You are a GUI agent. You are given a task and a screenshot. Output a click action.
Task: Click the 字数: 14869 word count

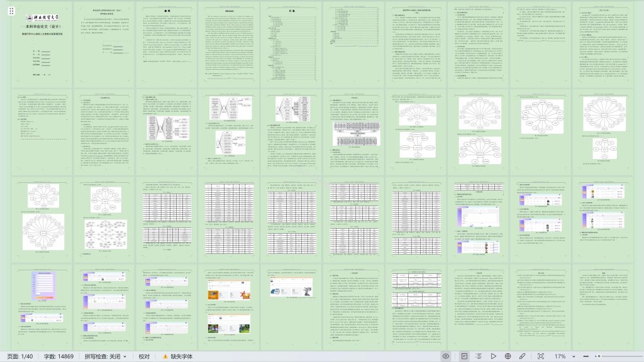(x=58, y=357)
